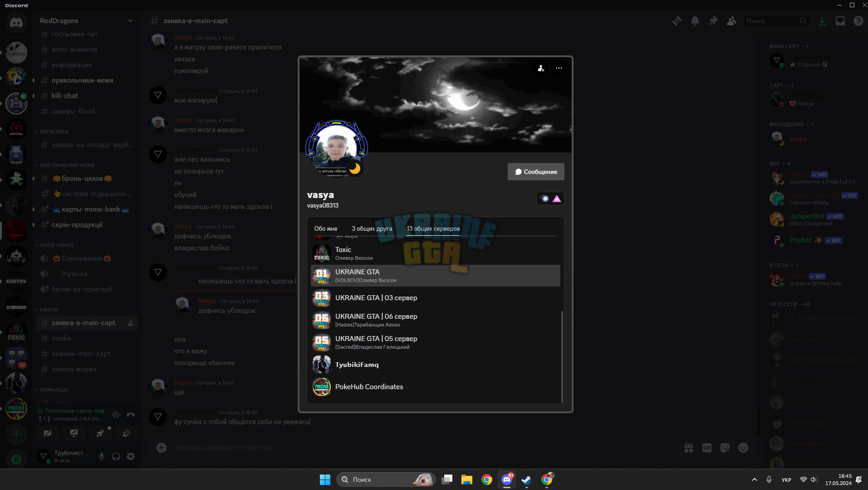
Task: Disconnect from voice call icon
Action: [131, 414]
